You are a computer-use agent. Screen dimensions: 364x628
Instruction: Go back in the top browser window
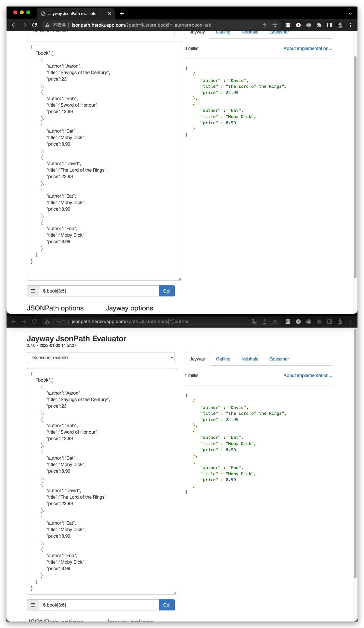[x=14, y=25]
